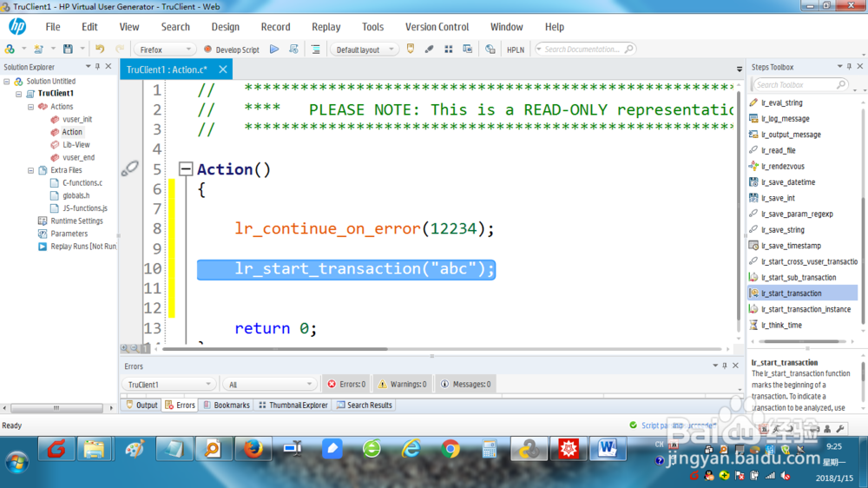Image resolution: width=868 pixels, height=488 pixels.
Task: Collapse the Extra Files tree node
Action: click(x=31, y=170)
